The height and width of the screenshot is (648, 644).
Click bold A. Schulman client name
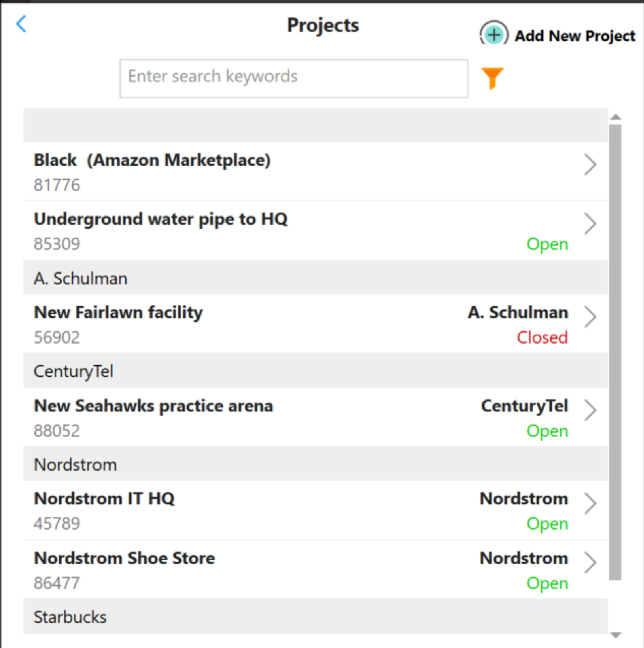tap(518, 312)
